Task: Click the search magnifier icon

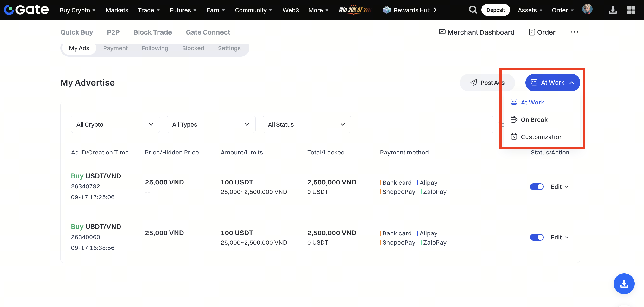Action: [x=473, y=10]
